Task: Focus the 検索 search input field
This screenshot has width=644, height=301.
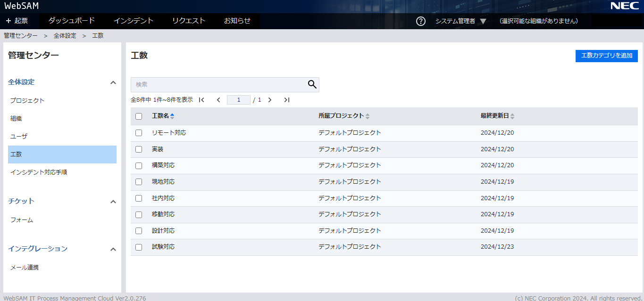Action: (218, 84)
